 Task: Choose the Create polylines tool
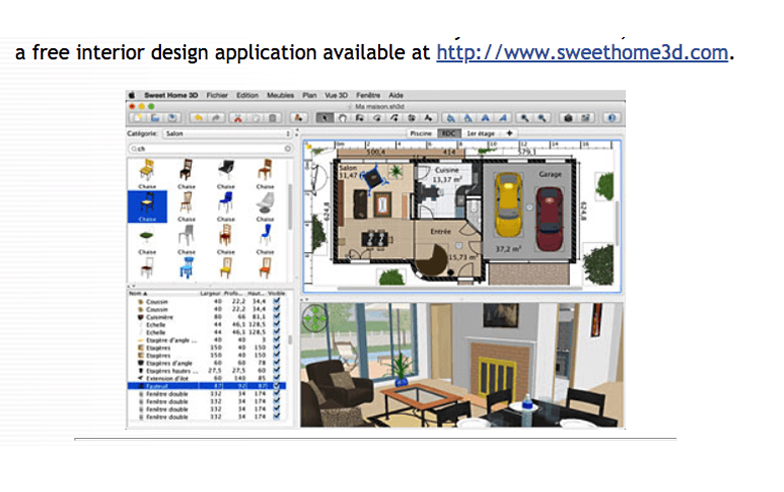394,118
